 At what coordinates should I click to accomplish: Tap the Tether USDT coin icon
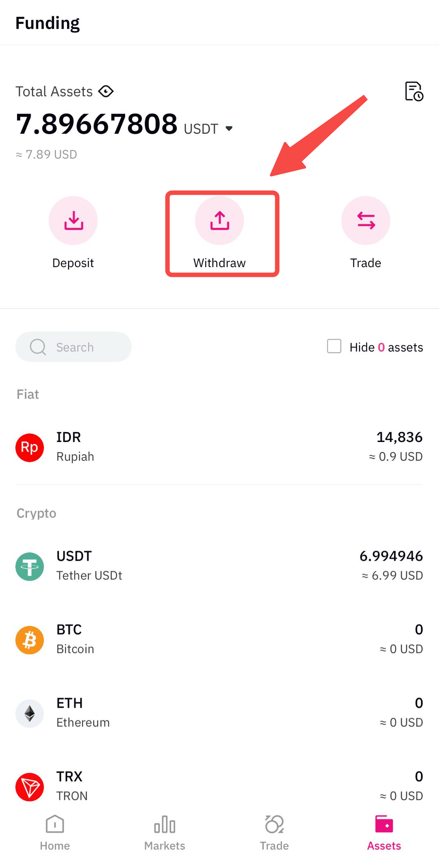30,566
